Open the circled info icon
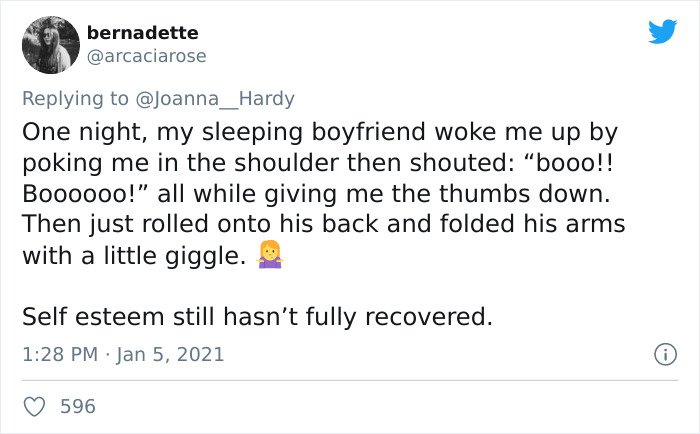This screenshot has height=434, width=700. (x=666, y=355)
